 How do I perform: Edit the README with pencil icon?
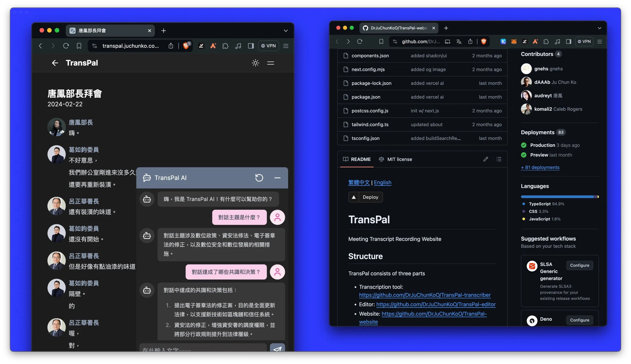pos(486,159)
